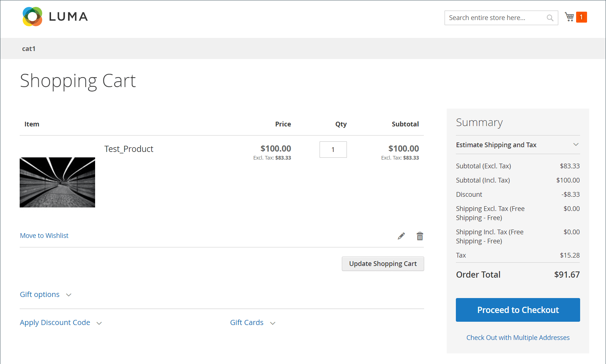606x364 pixels.
Task: Click the search magnifier icon
Action: 550,18
